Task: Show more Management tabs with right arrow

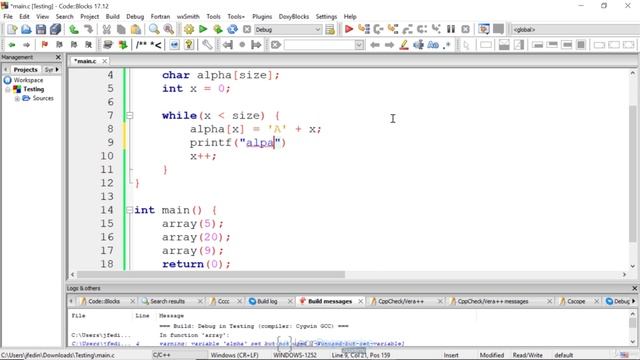Action: [x=57, y=69]
